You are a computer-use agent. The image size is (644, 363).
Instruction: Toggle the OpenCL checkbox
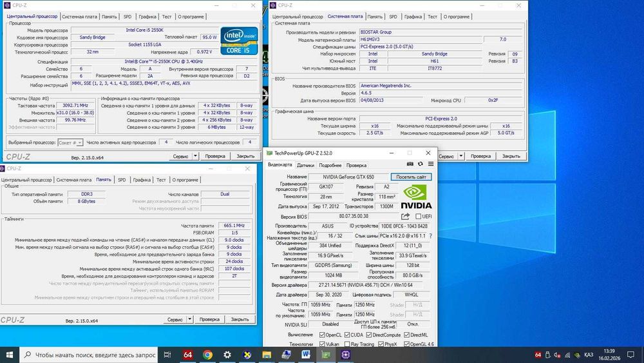coord(323,335)
